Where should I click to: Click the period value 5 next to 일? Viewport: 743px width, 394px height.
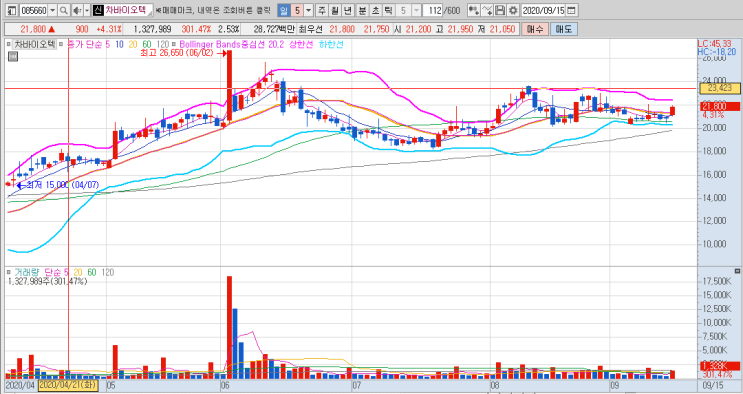pos(297,10)
